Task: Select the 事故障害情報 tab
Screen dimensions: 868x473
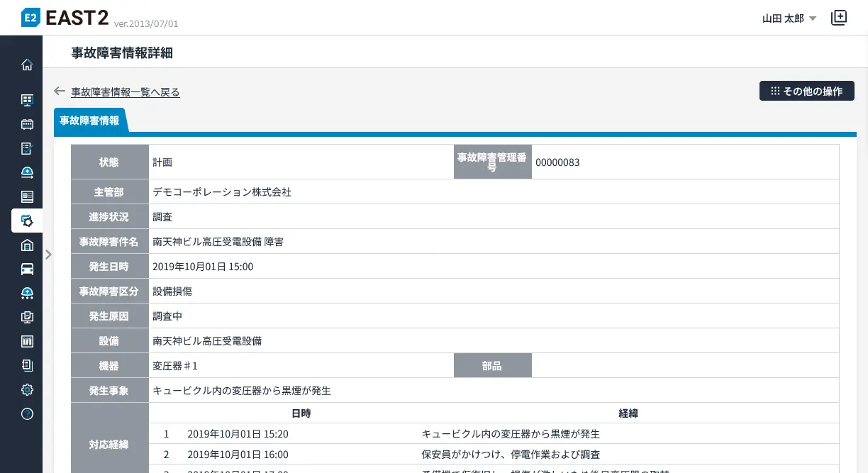Action: [x=89, y=121]
